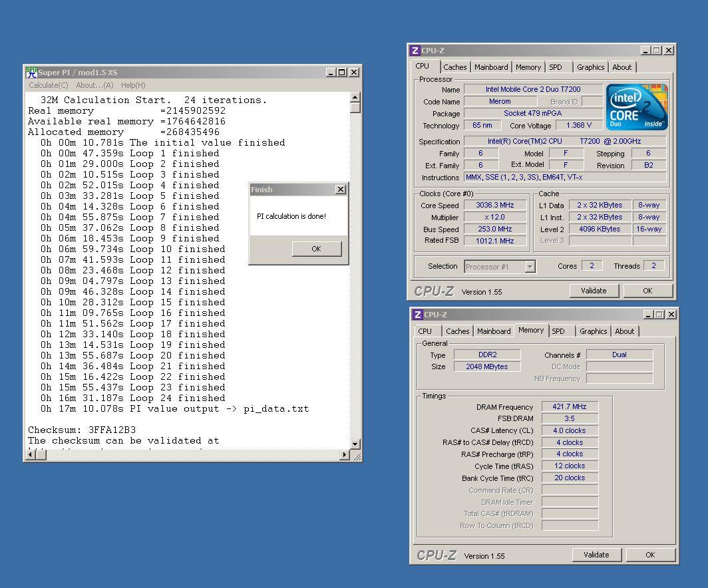Click the Cycle Time value '12 clocks'
The height and width of the screenshot is (588, 708).
(x=570, y=466)
